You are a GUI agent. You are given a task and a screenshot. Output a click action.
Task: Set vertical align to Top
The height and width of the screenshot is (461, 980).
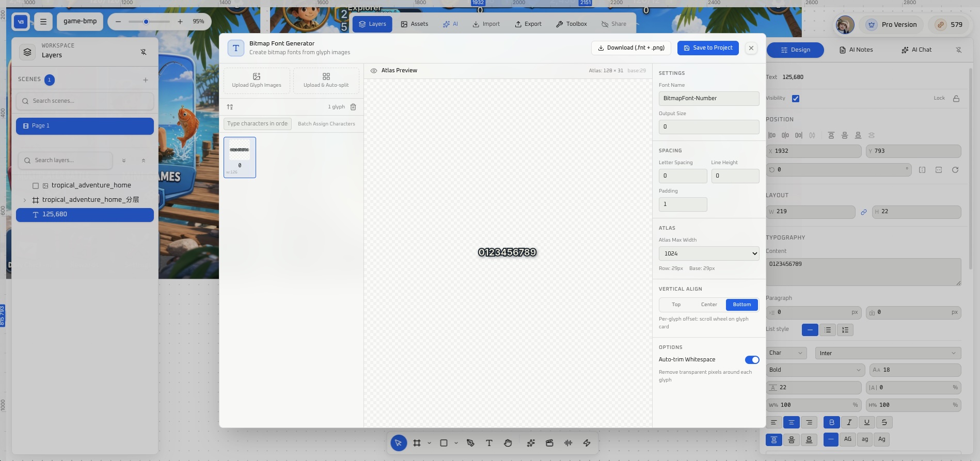coord(676,305)
